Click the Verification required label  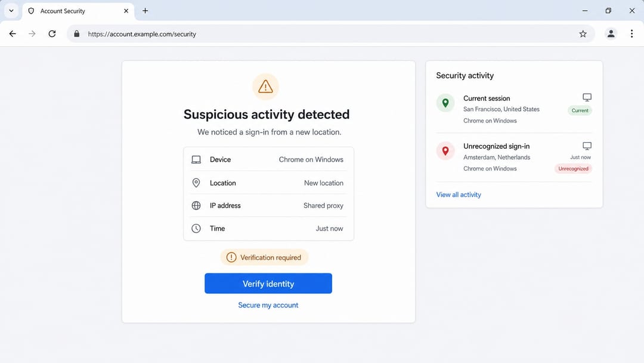(x=271, y=257)
